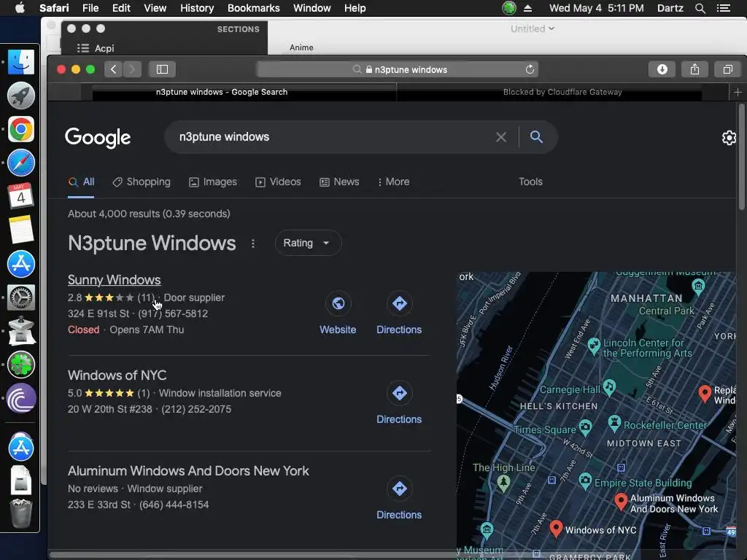Expand the Rating filter dropdown
This screenshot has width=747, height=560.
click(308, 243)
